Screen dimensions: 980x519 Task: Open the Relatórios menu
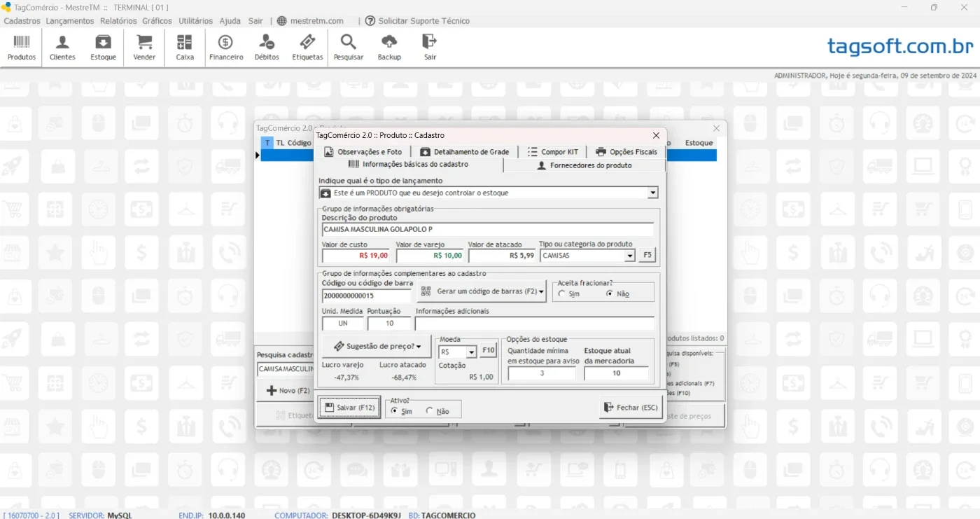[x=118, y=21]
